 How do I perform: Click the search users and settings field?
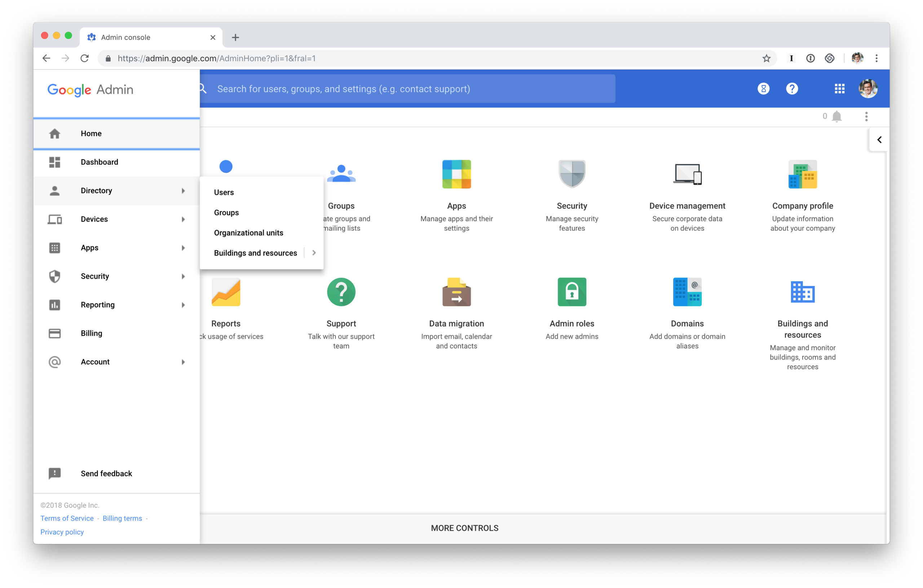[407, 89]
